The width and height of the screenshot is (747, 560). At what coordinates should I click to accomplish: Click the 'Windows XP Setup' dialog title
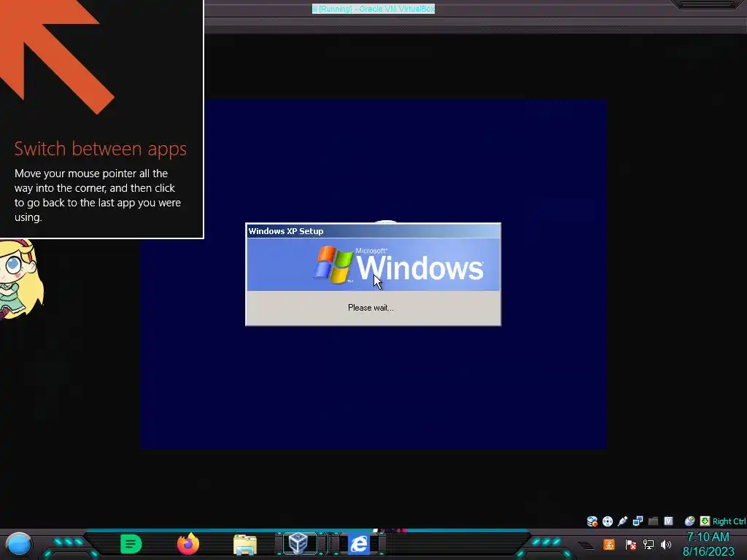(286, 231)
